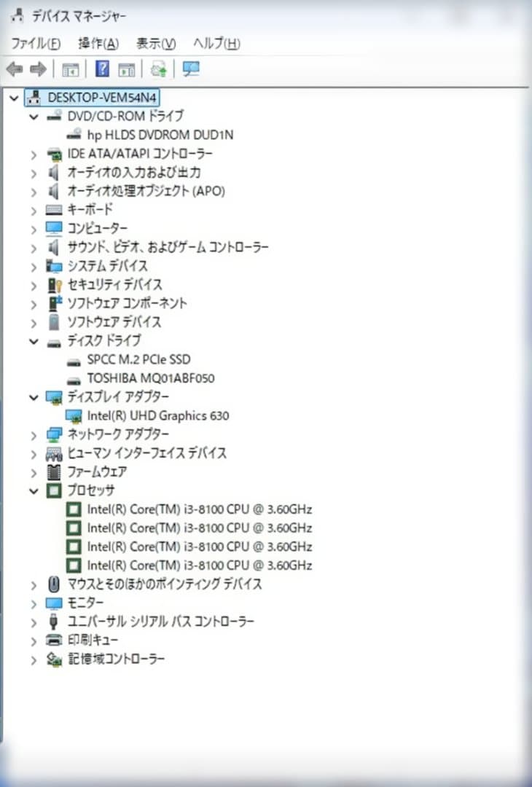Select the DESKTOP-VEM54N4 computer name
The height and width of the screenshot is (787, 532).
pyautogui.click(x=102, y=97)
